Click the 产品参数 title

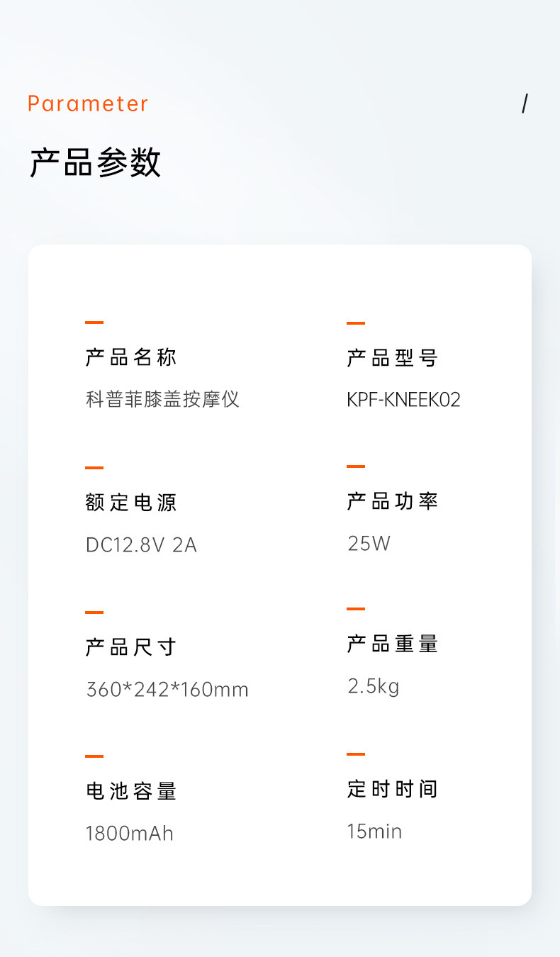pos(95,162)
